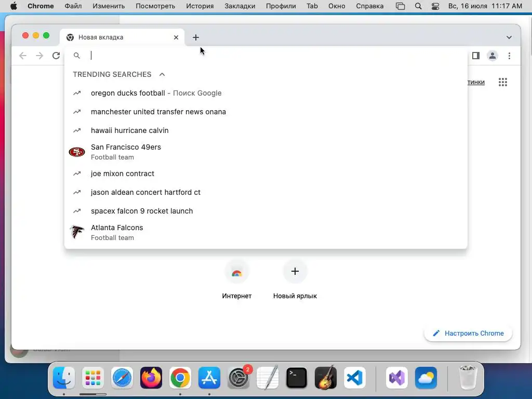Reload the page with the refresh icon
The image size is (532, 399).
pos(56,55)
